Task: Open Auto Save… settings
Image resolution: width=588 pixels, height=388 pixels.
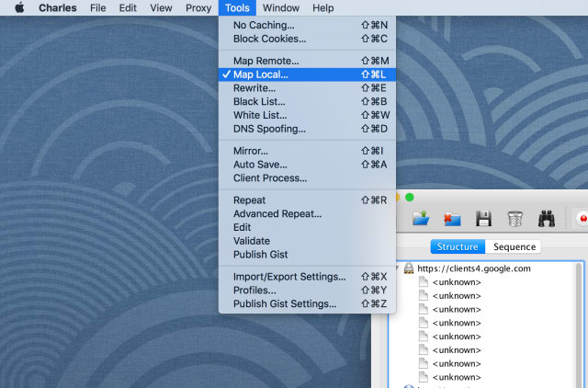Action: click(307, 165)
